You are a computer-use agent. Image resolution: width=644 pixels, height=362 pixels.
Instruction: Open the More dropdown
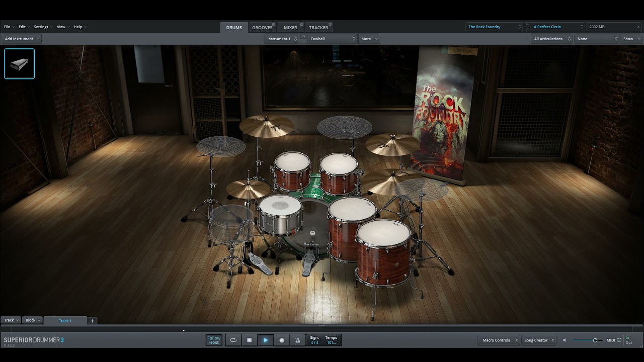click(x=369, y=39)
